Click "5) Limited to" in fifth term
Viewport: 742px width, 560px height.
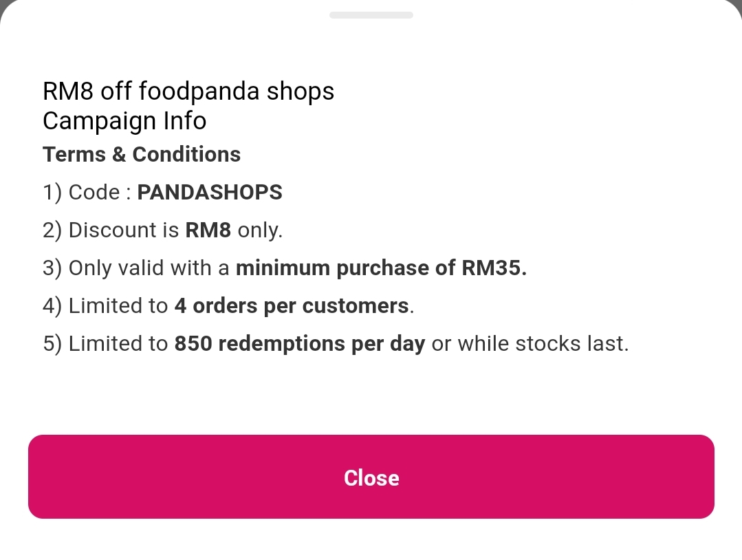[105, 344]
